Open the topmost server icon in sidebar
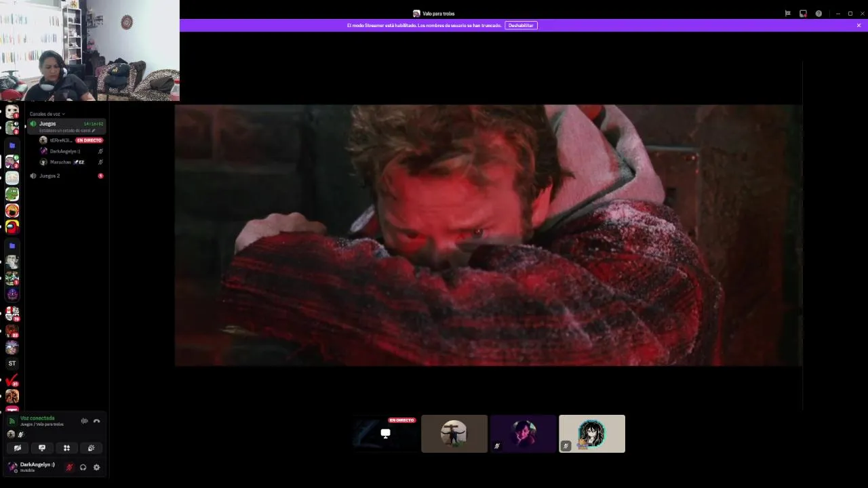 point(12,111)
